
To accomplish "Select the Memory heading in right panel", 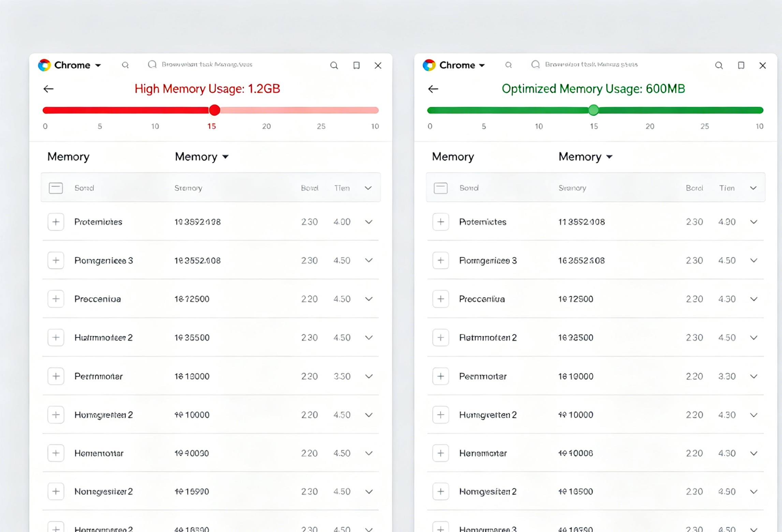I will click(x=453, y=157).
